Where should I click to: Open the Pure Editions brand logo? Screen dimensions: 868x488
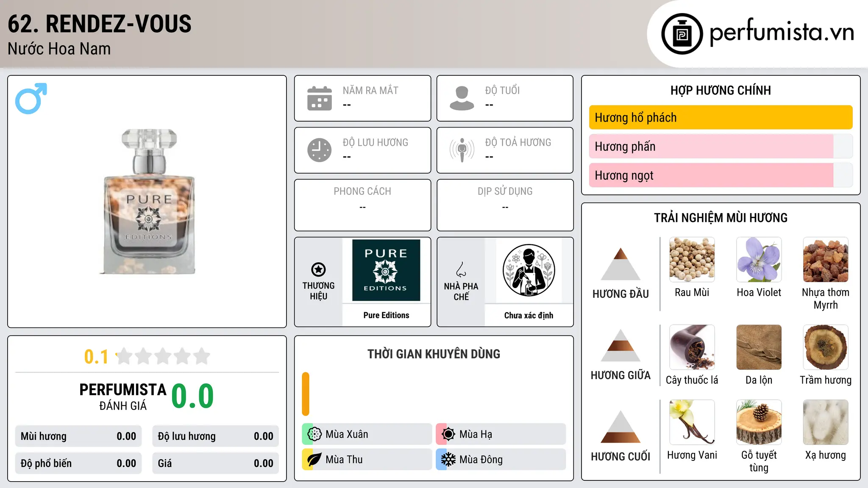pos(386,270)
